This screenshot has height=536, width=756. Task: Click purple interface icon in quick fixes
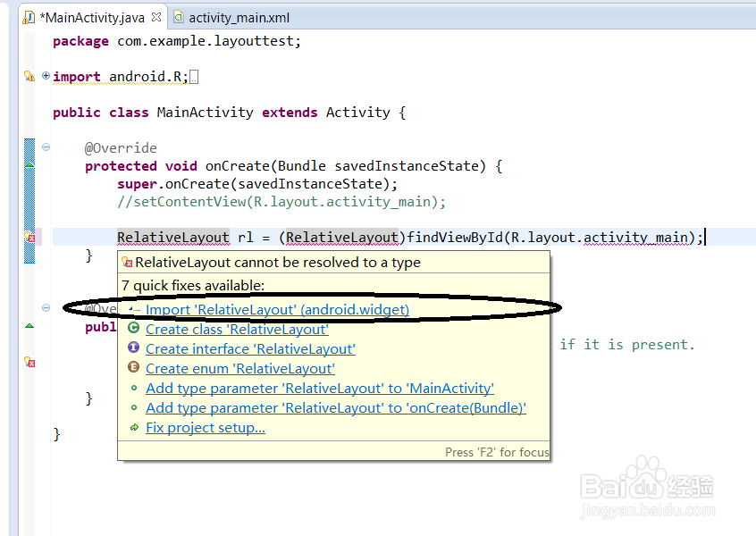pos(133,348)
